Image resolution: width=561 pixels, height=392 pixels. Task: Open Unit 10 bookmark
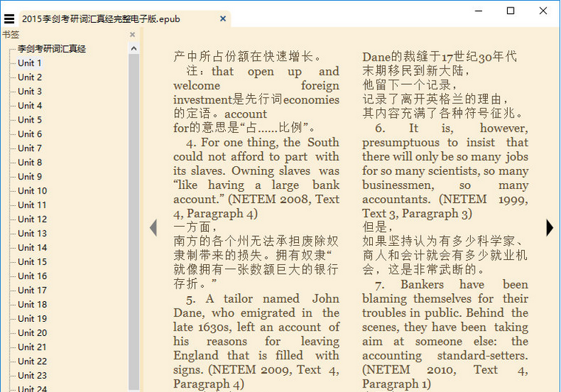[32, 191]
